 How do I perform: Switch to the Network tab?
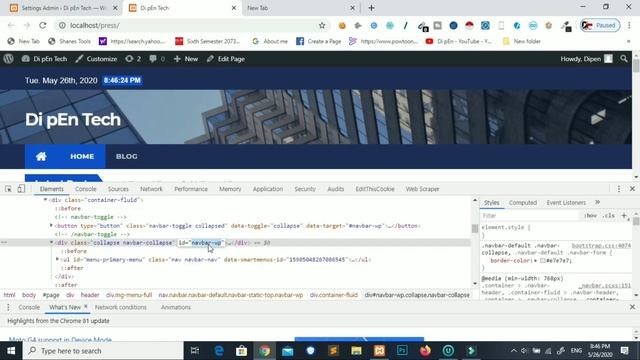[151, 189]
